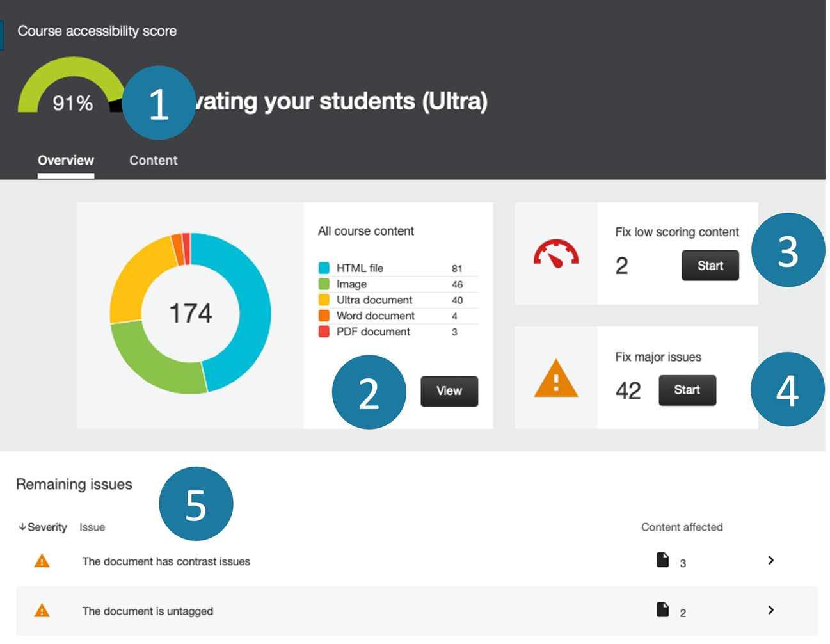Click the Word document orange legend swatch

tap(324, 316)
